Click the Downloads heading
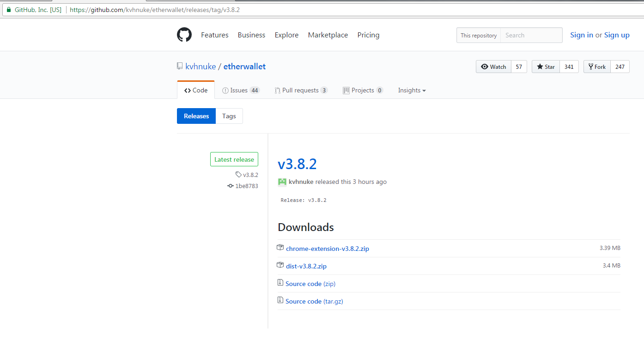Image resolution: width=644 pixels, height=347 pixels. click(x=306, y=227)
